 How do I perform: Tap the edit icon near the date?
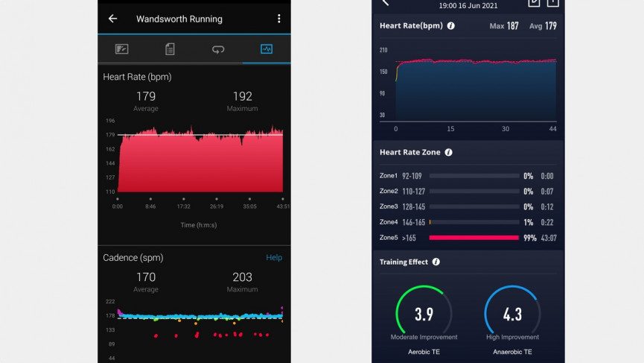(x=533, y=3)
